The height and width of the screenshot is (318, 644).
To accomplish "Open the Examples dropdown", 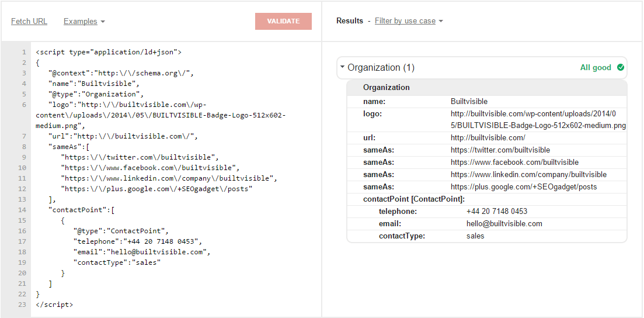I will (84, 22).
